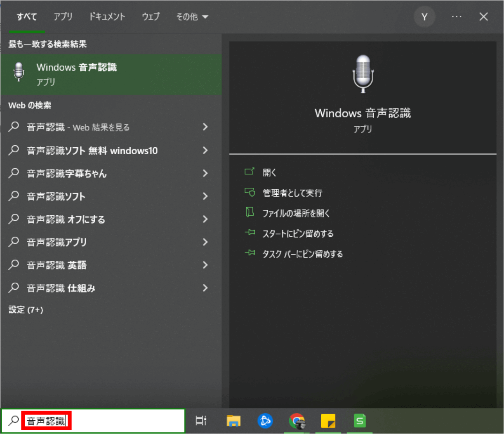Expand arrow for 音声認識ソフト 無料 windows10
The image size is (504, 434).
tap(205, 151)
